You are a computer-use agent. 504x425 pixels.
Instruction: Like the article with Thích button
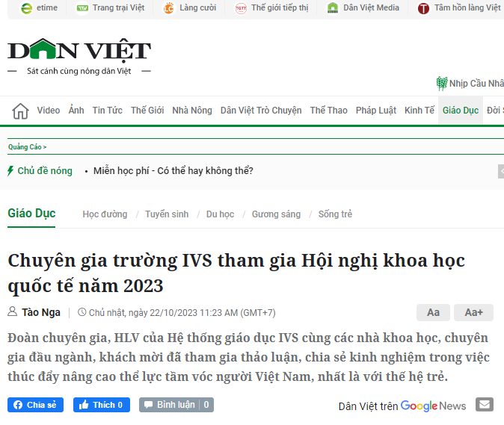(x=102, y=405)
